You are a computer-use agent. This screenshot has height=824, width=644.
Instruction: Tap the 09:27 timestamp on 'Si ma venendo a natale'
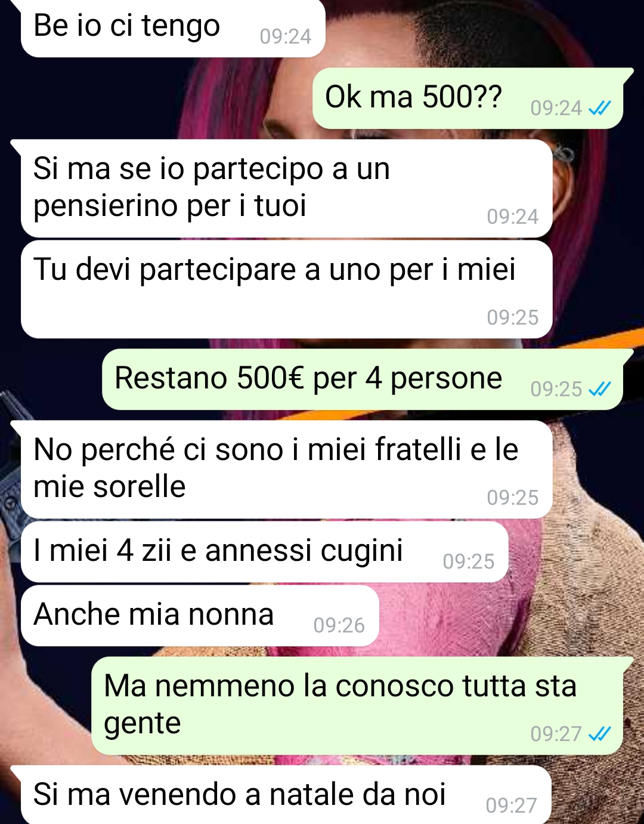pyautogui.click(x=512, y=806)
